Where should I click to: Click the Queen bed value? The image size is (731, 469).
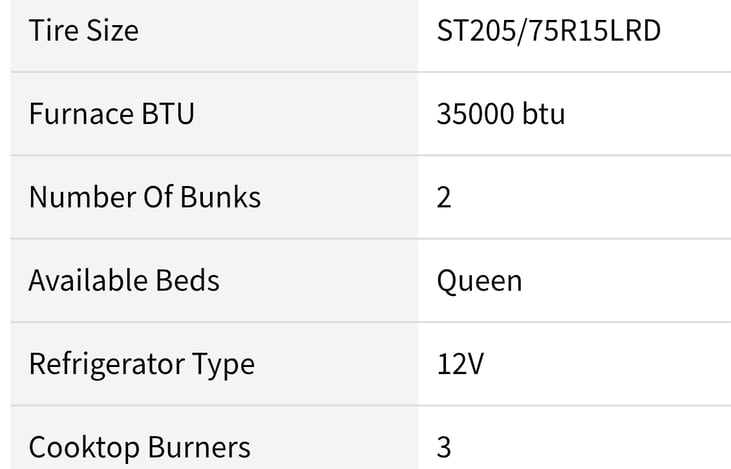479,281
